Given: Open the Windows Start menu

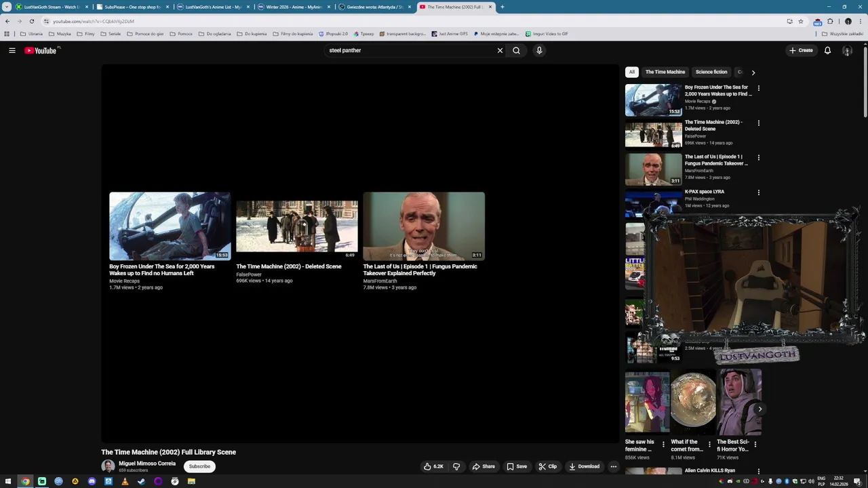Looking at the screenshot, I should (8, 481).
